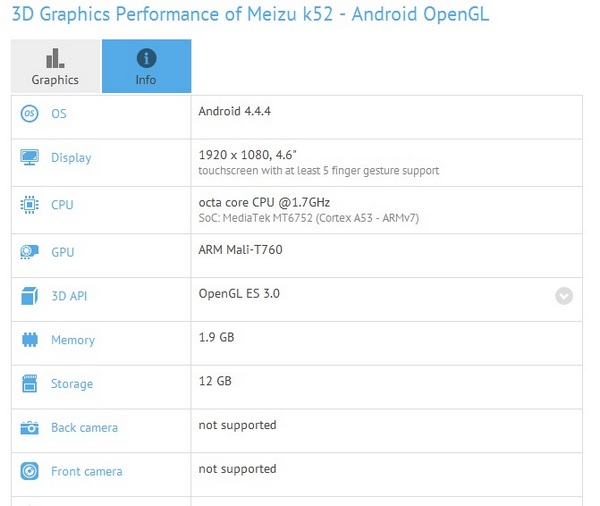Click the Back camera icon
The height and width of the screenshot is (506, 600).
click(29, 428)
